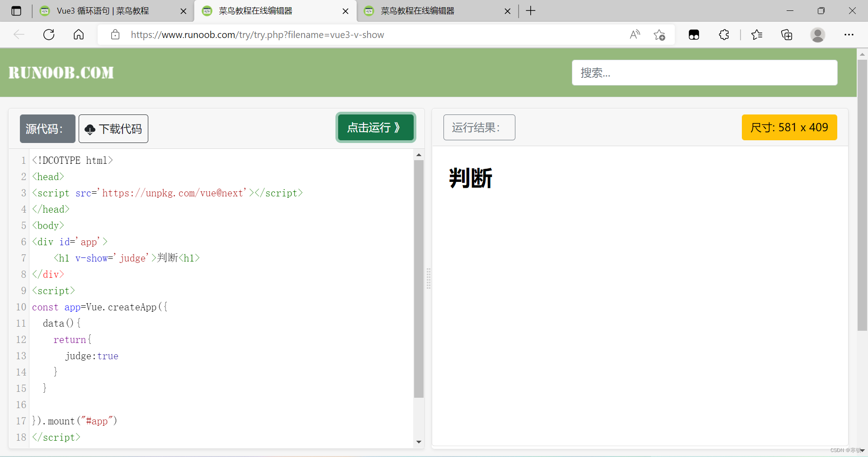
Task: Click empty code line 16
Action: click(222, 405)
